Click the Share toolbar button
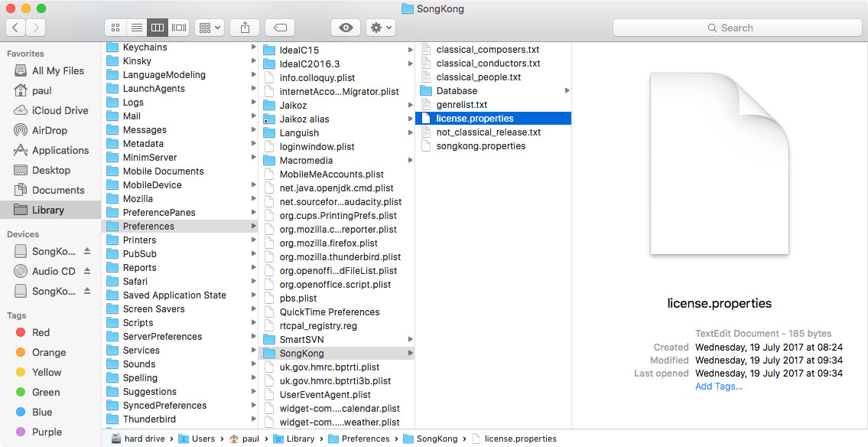This screenshot has height=447, width=868. 245,28
